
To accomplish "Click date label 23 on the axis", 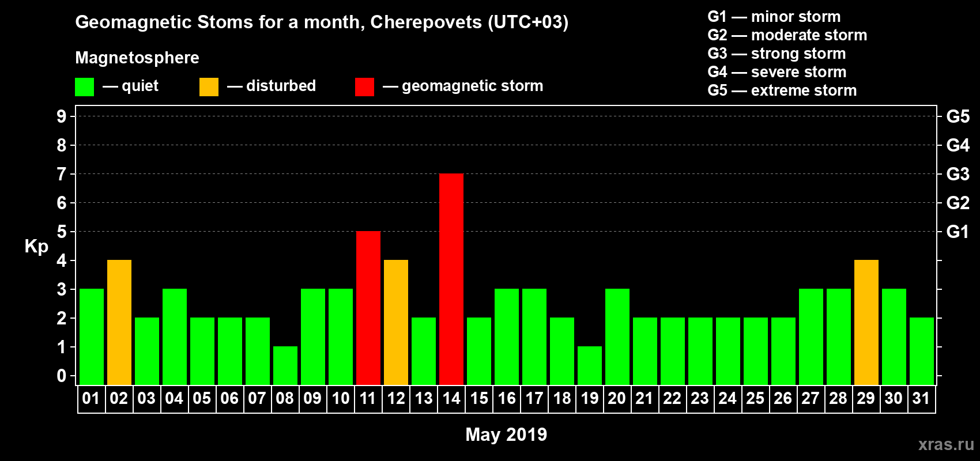I will pos(700,398).
